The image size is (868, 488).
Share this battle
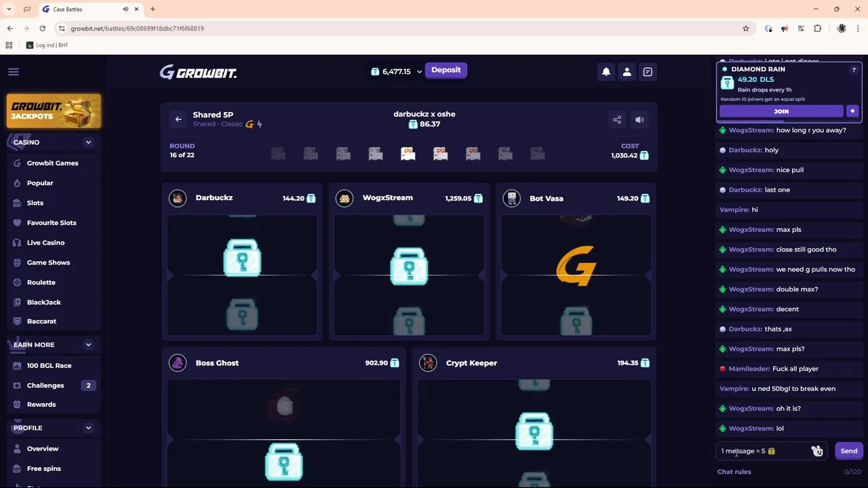(617, 120)
